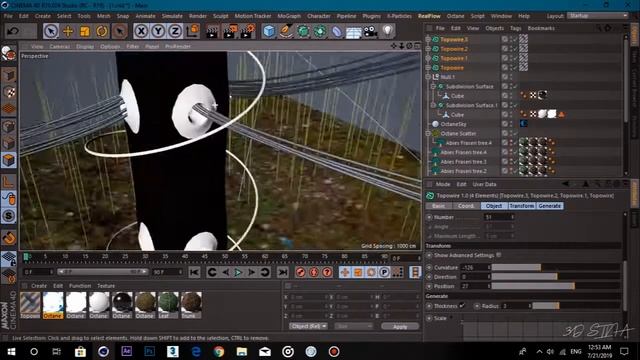Image resolution: width=640 pixels, height=360 pixels.
Task: Collapse the Null.1 hierarchy
Action: (x=428, y=77)
